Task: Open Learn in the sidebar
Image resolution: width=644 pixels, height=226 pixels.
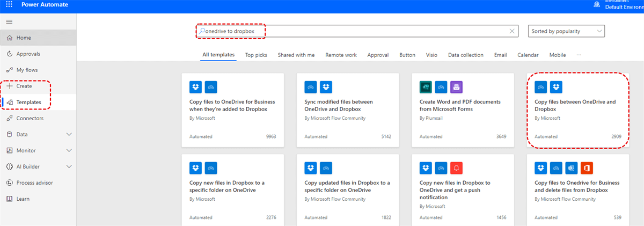Action: pos(38,199)
